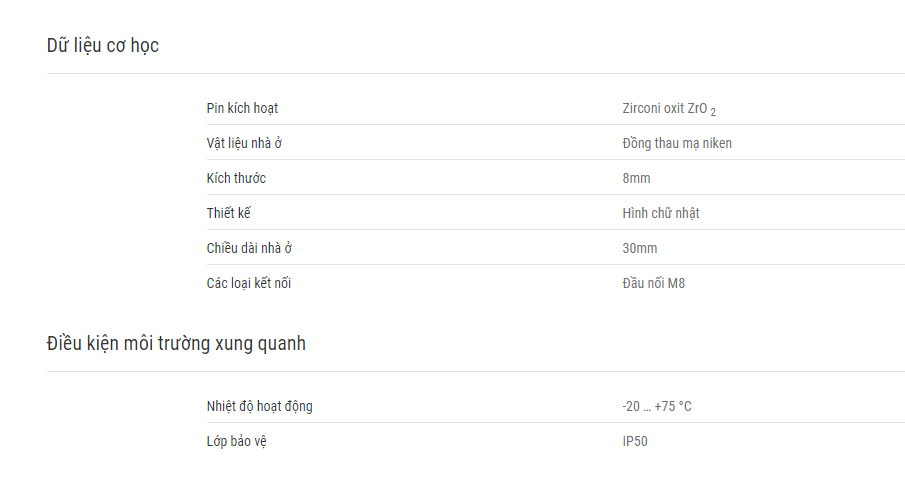This screenshot has height=496, width=905.
Task: Click the 'Điều kiện môi trường xung quanh' heading
Action: tap(176, 344)
